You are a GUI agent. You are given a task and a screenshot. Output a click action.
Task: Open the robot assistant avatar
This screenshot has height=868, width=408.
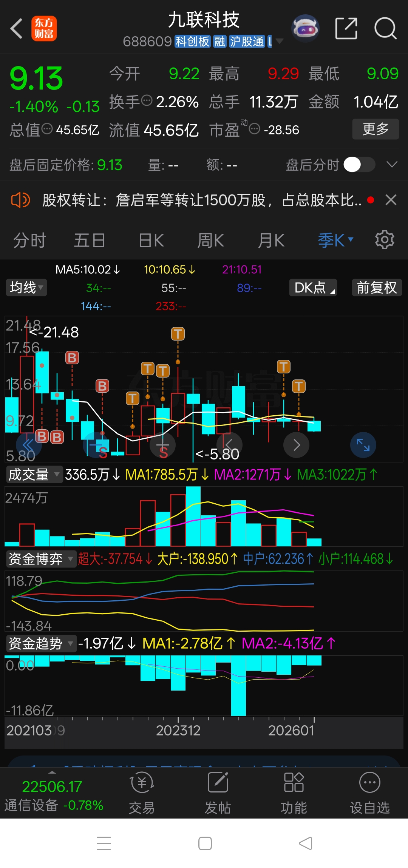tap(305, 28)
